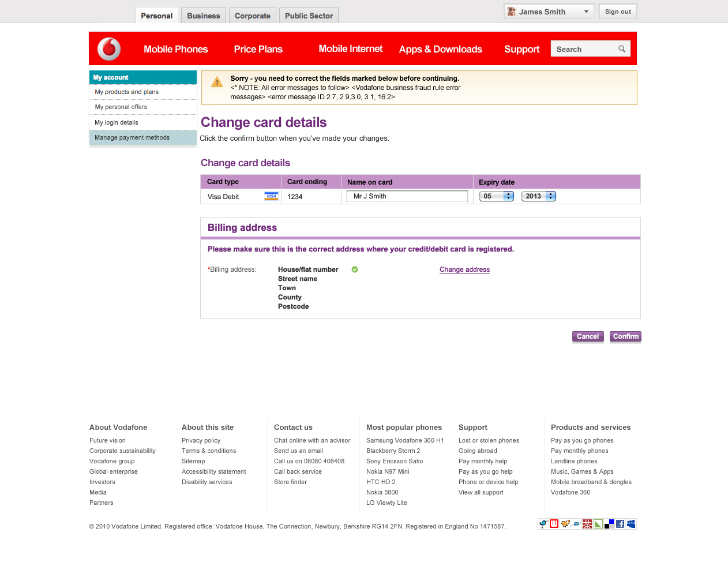Click the Twitter bird share icon

pos(543,524)
